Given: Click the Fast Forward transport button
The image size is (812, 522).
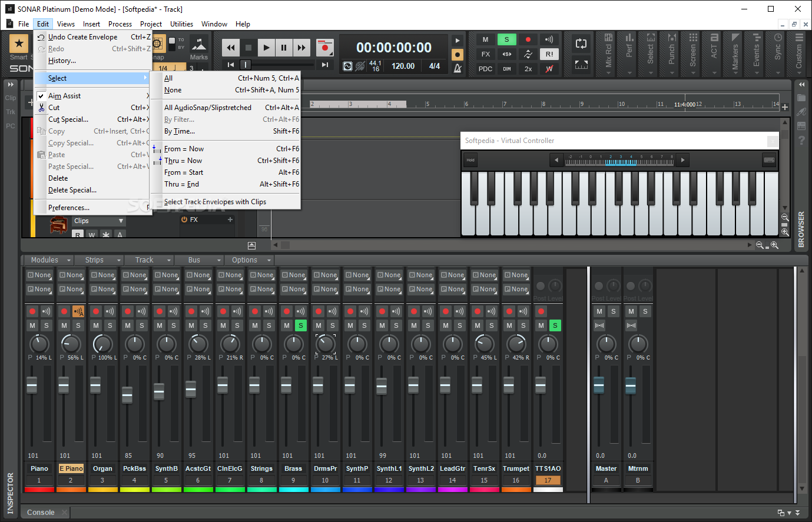Looking at the screenshot, I should point(301,48).
